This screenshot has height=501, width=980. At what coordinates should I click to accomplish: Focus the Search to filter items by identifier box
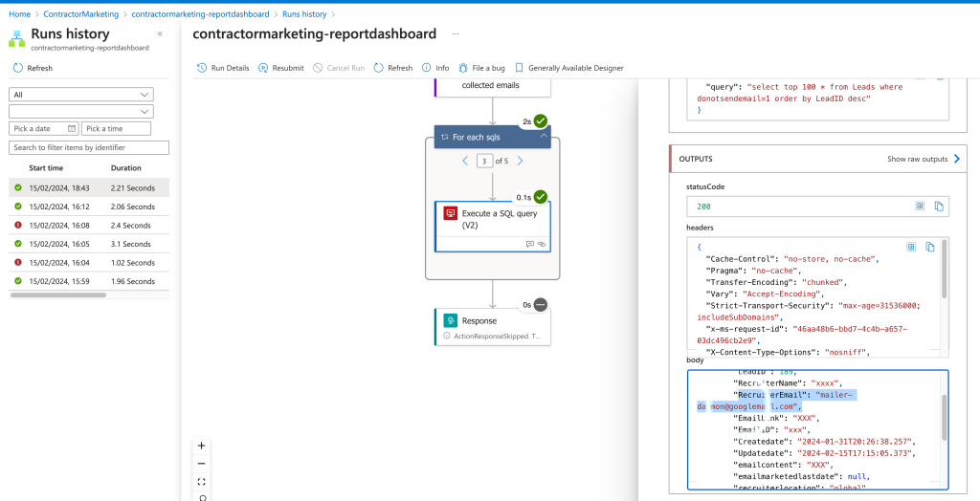[89, 147]
